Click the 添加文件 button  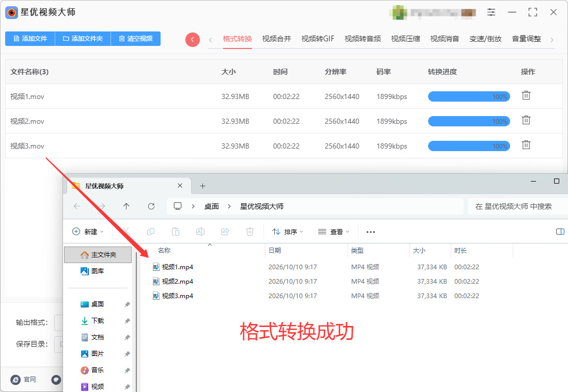pos(30,39)
